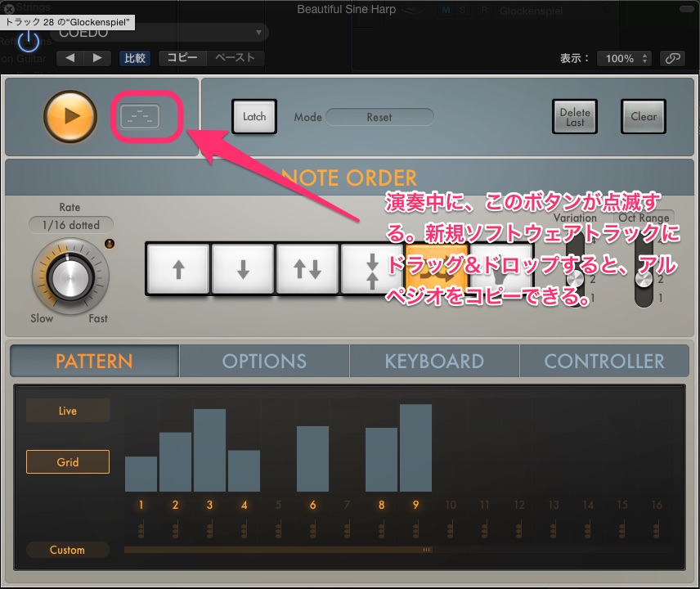The image size is (700, 589).
Task: Click the link chain icon
Action: (x=672, y=59)
